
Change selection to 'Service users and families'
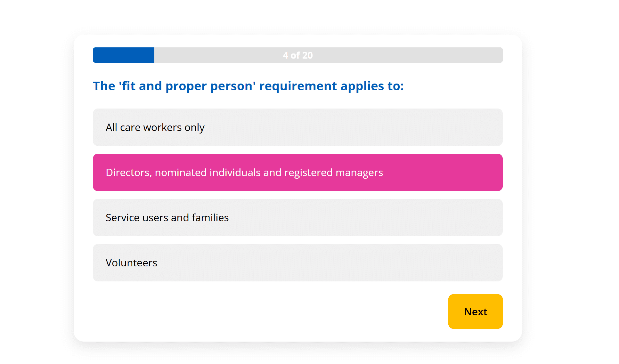tap(297, 217)
